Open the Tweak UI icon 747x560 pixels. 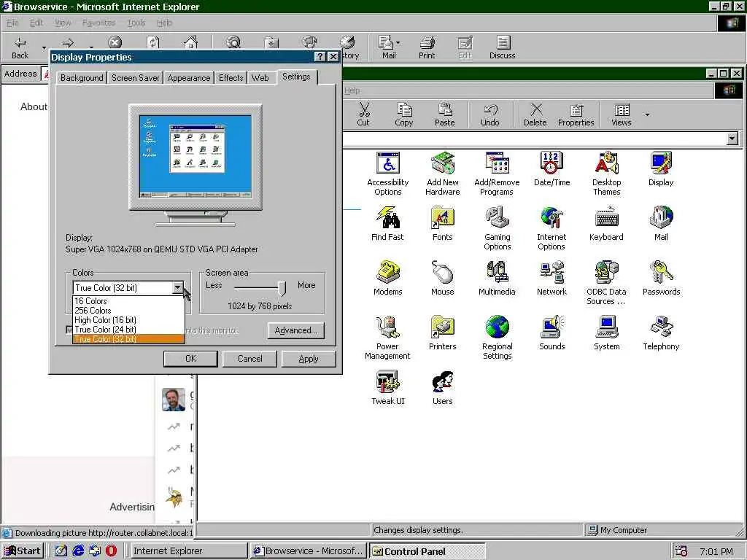click(x=388, y=388)
